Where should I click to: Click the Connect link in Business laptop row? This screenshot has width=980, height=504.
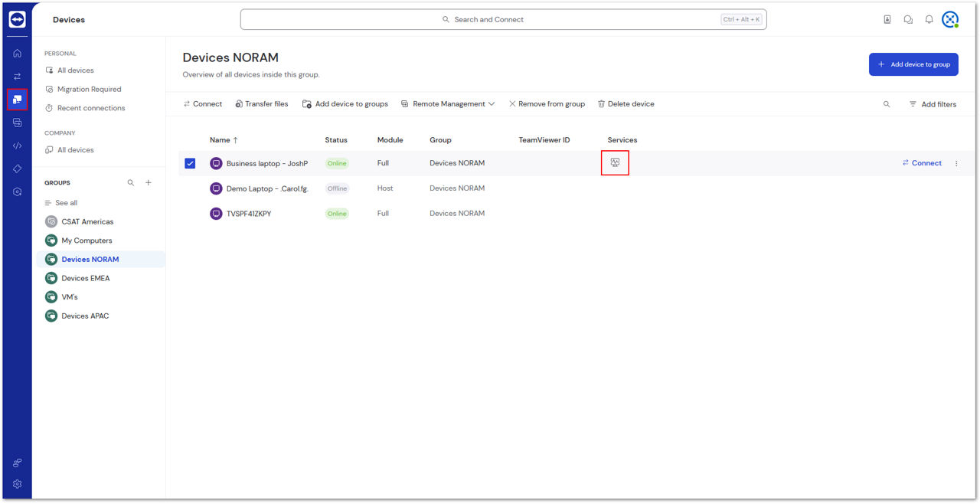click(922, 163)
